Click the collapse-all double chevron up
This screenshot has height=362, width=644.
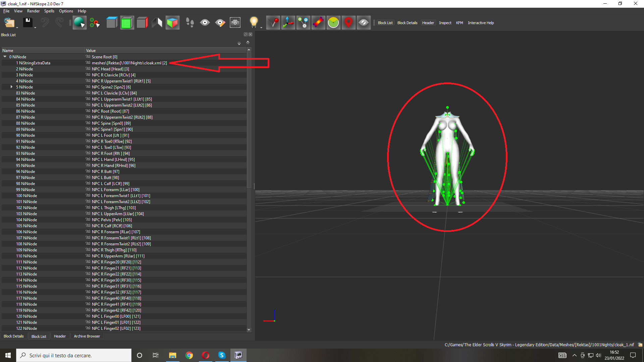coord(248,43)
